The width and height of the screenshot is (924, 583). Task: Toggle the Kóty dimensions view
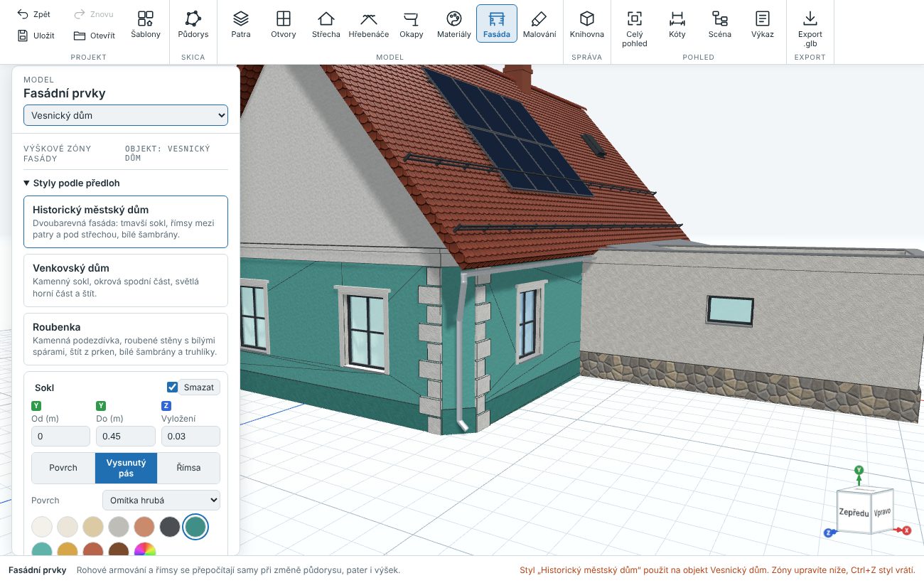(677, 24)
